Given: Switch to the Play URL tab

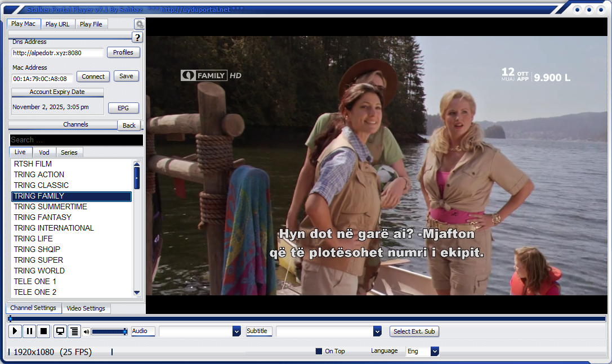Looking at the screenshot, I should coord(57,24).
